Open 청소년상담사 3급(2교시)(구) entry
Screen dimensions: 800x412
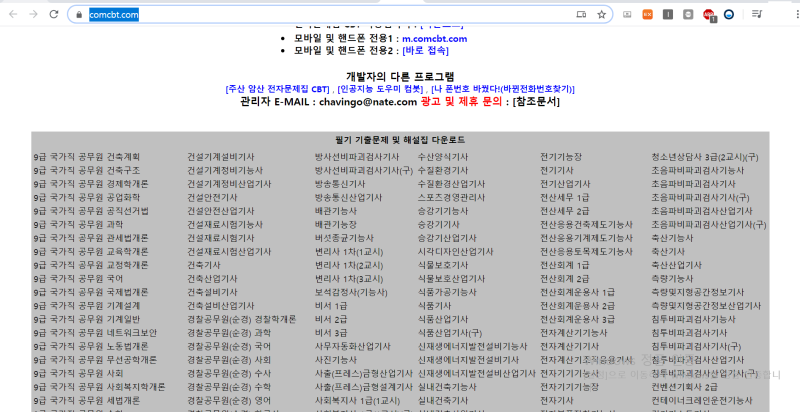(705, 157)
